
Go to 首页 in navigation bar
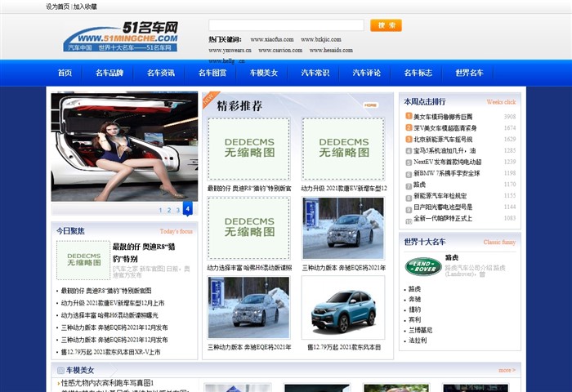coord(65,73)
